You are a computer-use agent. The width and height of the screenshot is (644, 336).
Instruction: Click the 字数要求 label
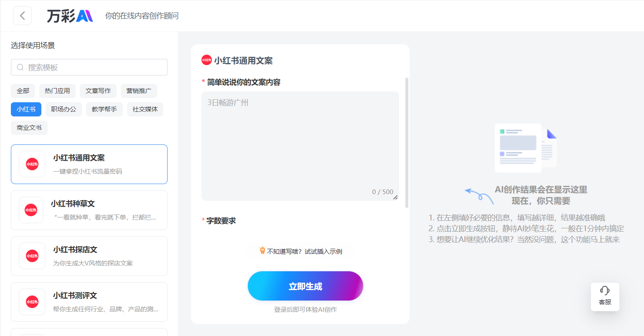pos(221,220)
